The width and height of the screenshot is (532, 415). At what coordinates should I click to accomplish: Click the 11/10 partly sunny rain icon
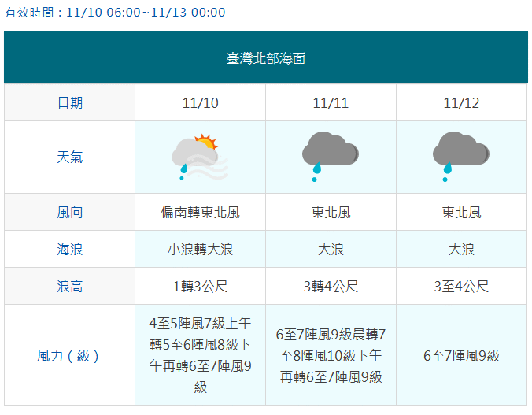coord(200,157)
